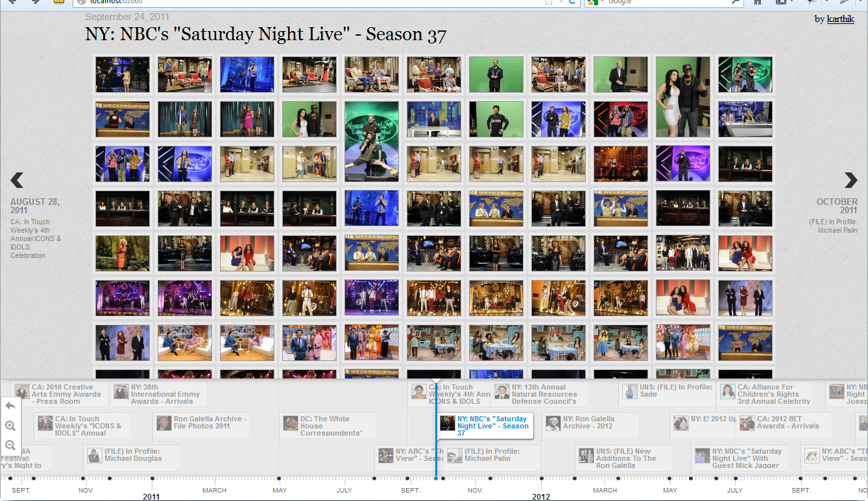Open the 2010 Creative Arts Emmy Awards event
The width and height of the screenshot is (868, 501).
(x=59, y=394)
